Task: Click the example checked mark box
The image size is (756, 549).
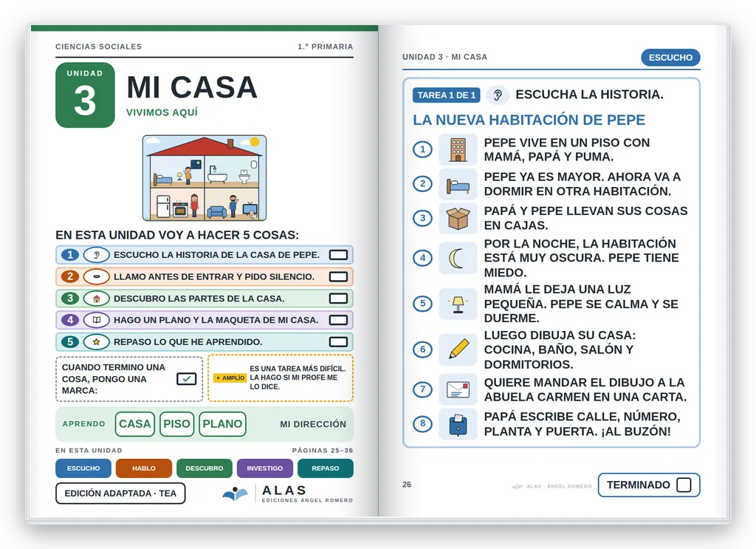Action: point(187,379)
